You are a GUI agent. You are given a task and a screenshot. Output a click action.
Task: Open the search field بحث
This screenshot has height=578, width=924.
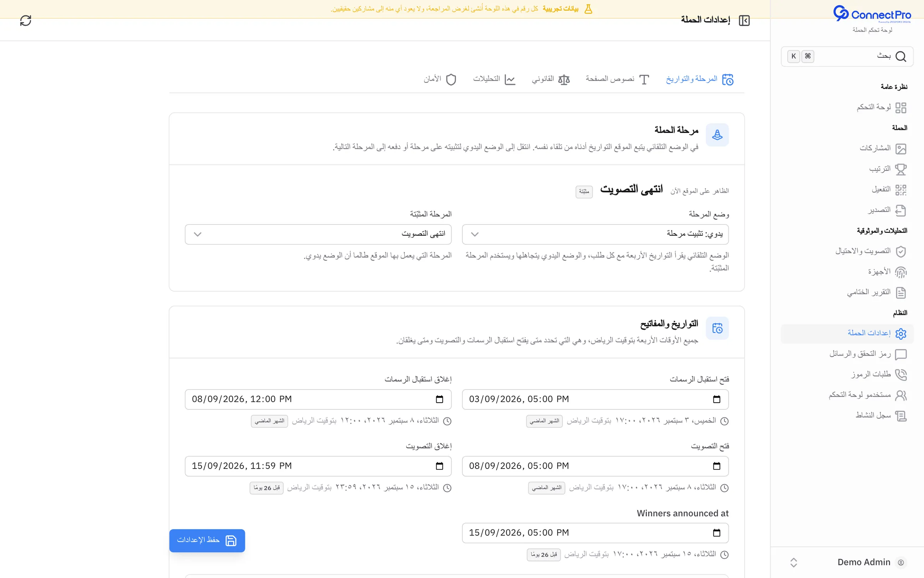847,56
